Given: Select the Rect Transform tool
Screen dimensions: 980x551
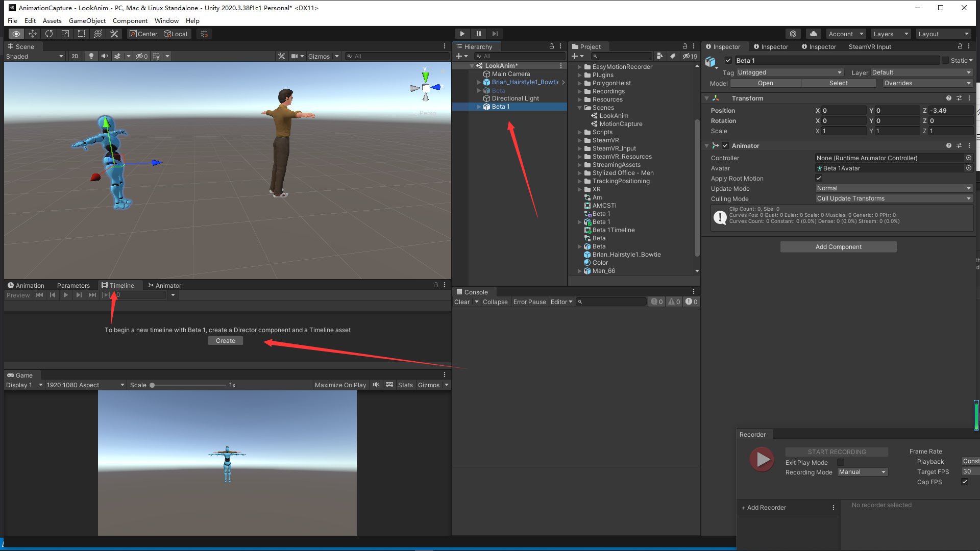Looking at the screenshot, I should pos(82,34).
